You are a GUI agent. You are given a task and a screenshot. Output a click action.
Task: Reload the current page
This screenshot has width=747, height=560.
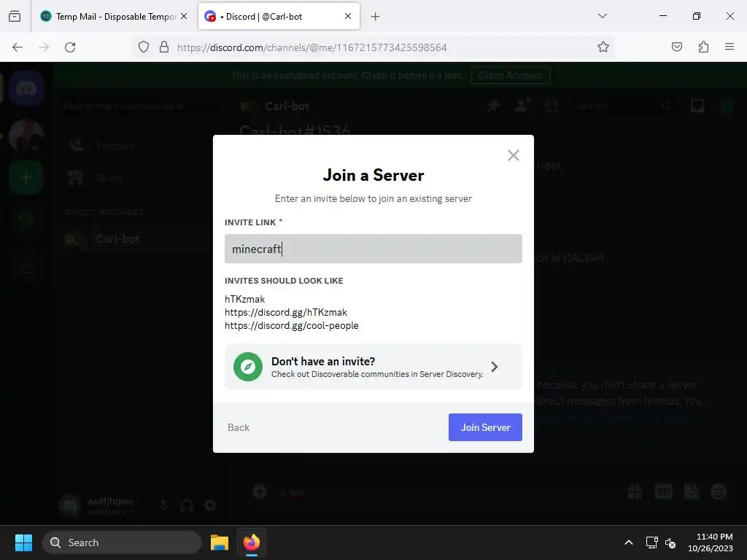[70, 47]
